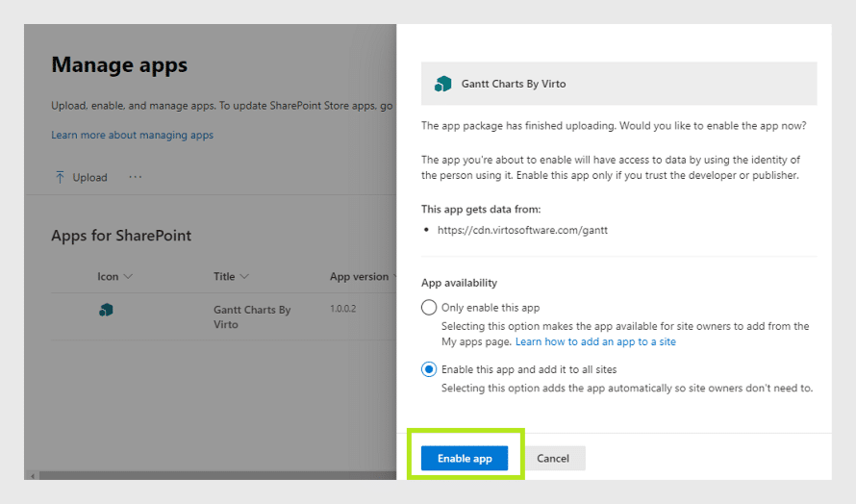Expand the Title column dropdown chevron
The width and height of the screenshot is (856, 504).
tap(244, 277)
